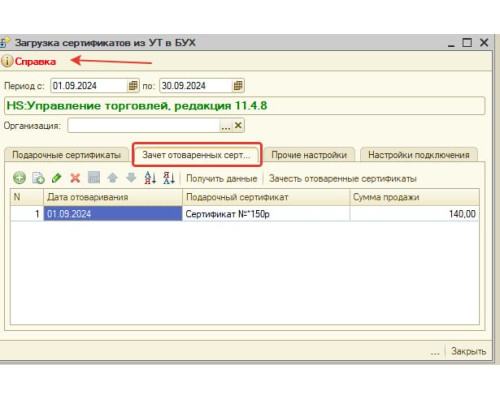Clear the Организация field
The height and width of the screenshot is (400, 500).
[238, 126]
